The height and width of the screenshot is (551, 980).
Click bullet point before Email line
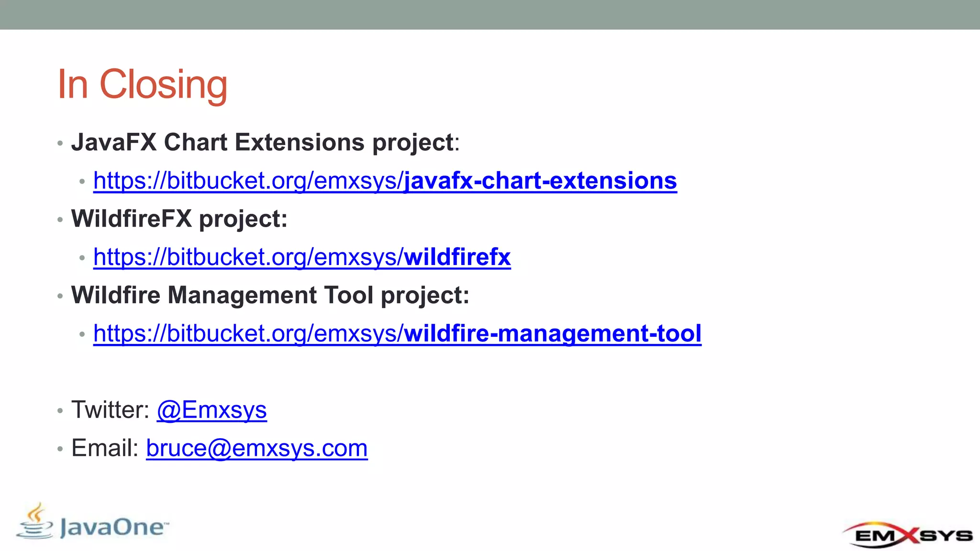(60, 449)
